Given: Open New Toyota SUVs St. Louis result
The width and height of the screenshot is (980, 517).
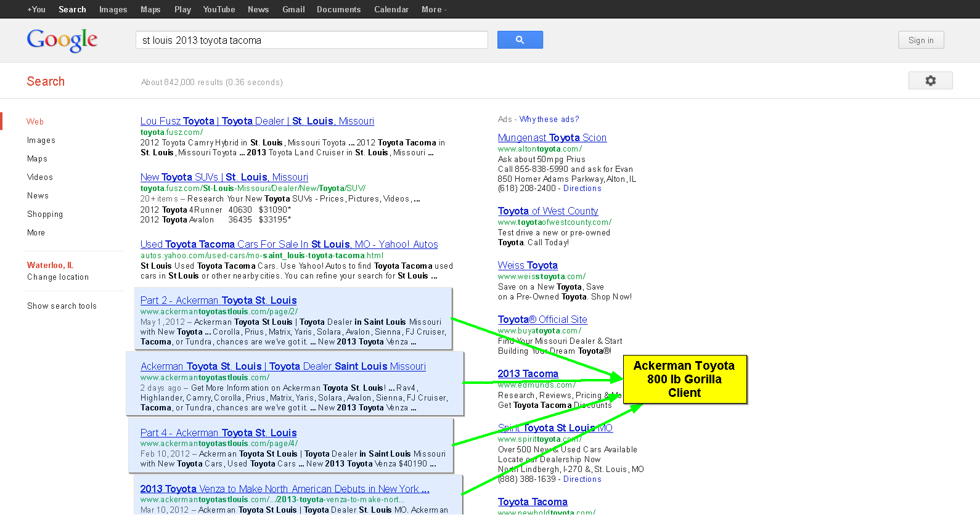Looking at the screenshot, I should pos(224,177).
